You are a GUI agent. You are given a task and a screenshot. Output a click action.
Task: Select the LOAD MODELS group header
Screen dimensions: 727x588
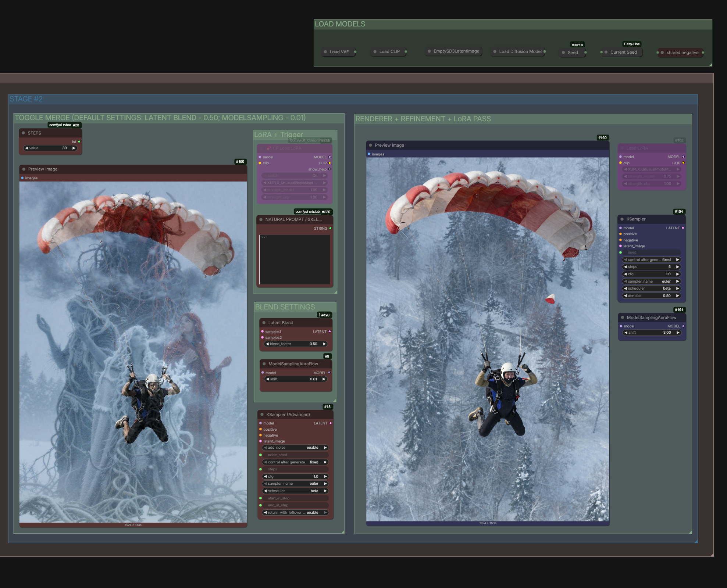[340, 24]
